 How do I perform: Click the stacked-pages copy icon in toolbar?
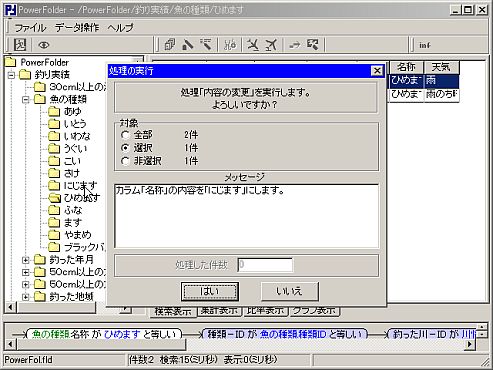(170, 45)
